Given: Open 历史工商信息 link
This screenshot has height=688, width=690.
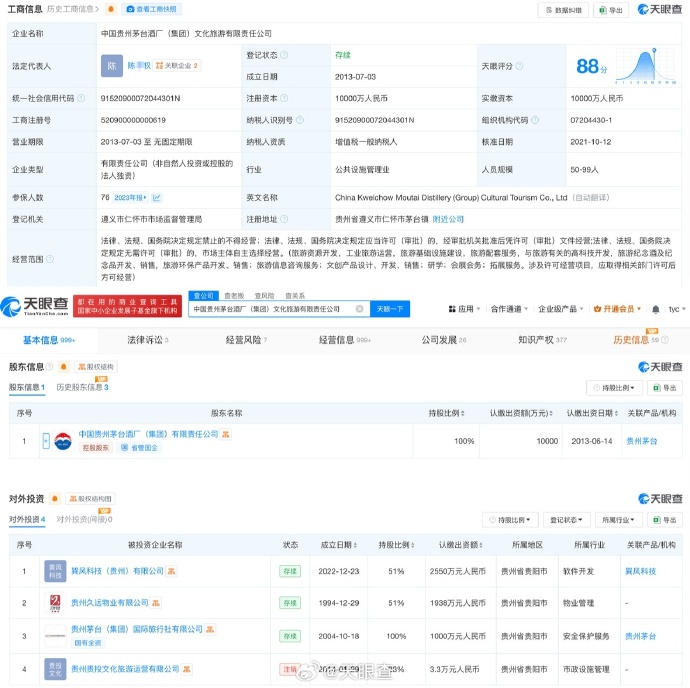Looking at the screenshot, I should [x=73, y=9].
